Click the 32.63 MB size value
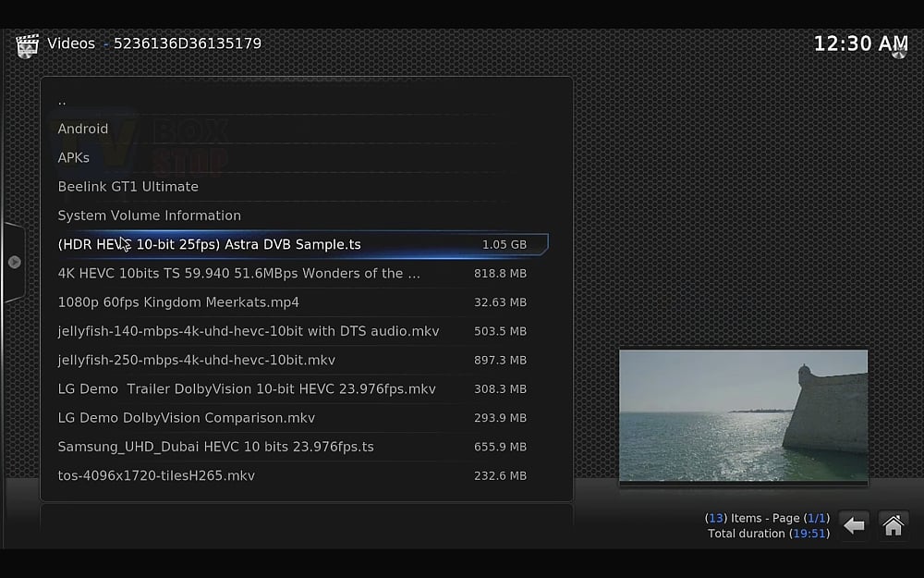Image resolution: width=924 pixels, height=578 pixels. (x=500, y=302)
